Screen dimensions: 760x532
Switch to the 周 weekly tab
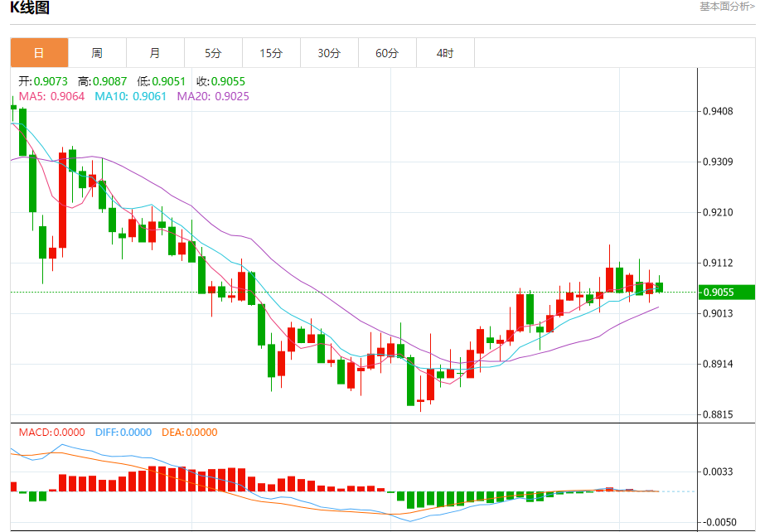pyautogui.click(x=98, y=53)
